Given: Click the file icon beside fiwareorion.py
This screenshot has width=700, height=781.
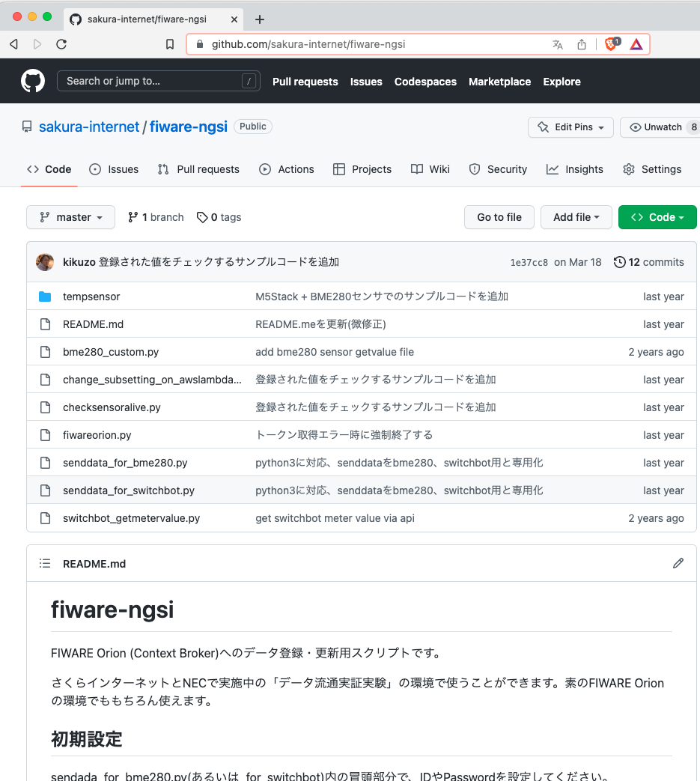Looking at the screenshot, I should pyautogui.click(x=46, y=435).
